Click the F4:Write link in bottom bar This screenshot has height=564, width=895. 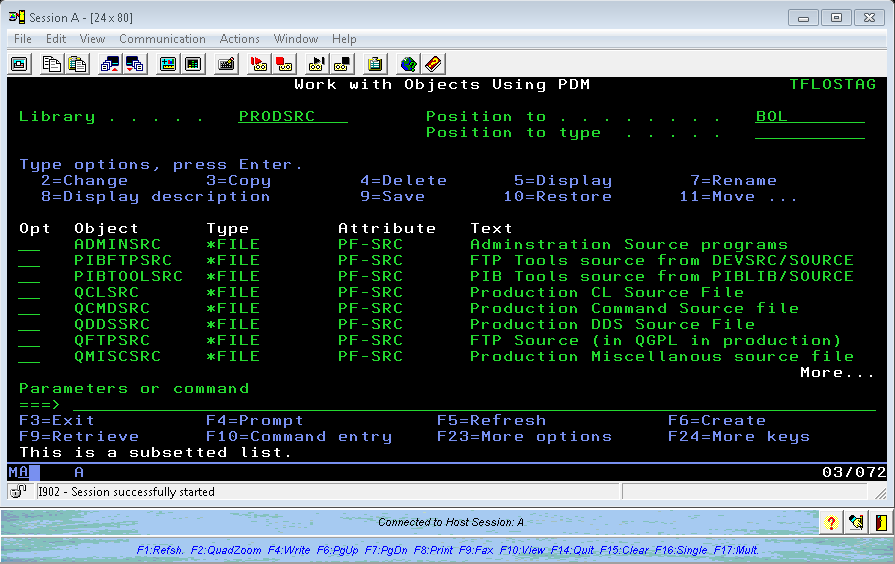[x=289, y=550]
